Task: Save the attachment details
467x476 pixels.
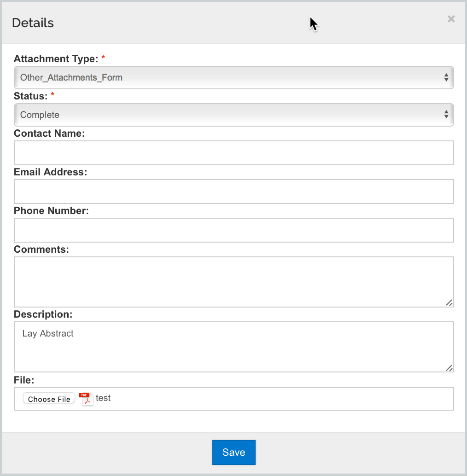Action: [234, 453]
